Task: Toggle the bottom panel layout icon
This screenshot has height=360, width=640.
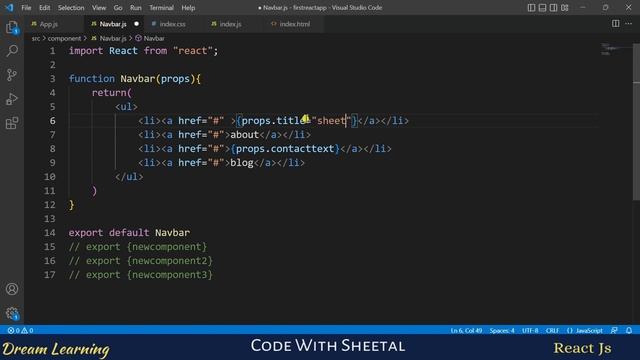Action: [542, 8]
